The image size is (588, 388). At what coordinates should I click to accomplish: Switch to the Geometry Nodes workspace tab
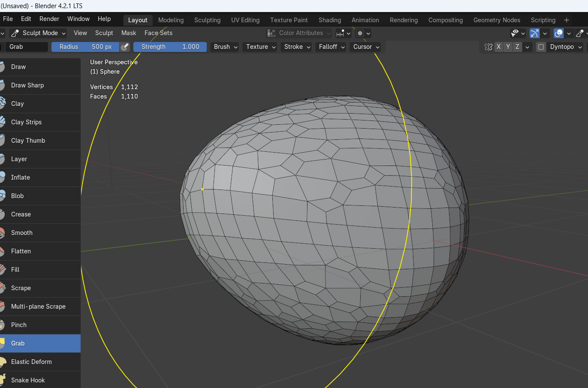tap(497, 20)
